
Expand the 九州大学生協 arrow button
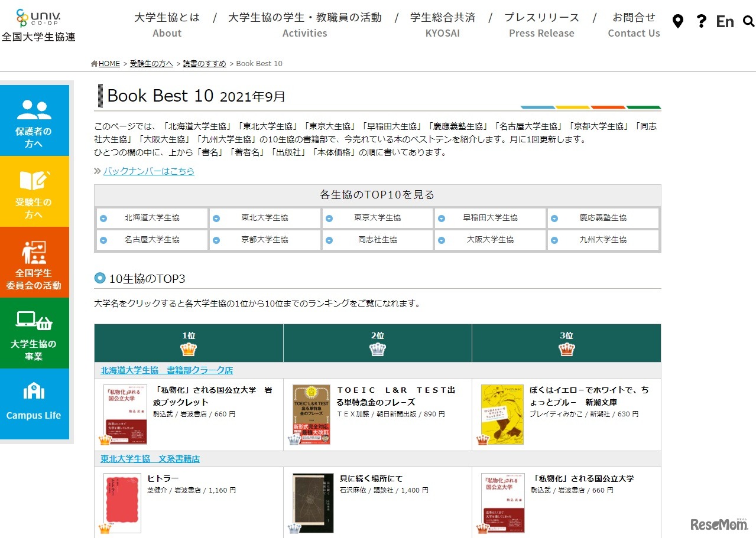(x=554, y=240)
